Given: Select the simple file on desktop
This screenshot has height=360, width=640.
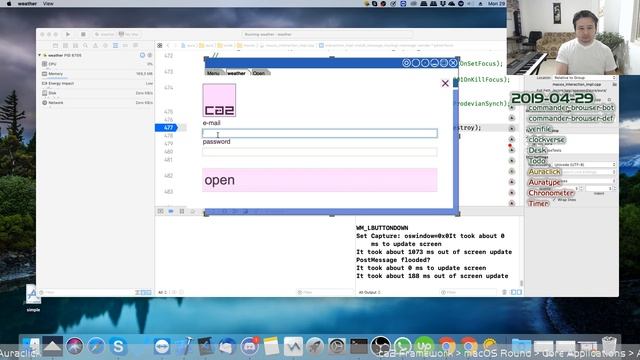Looking at the screenshot, I should click(x=33, y=298).
